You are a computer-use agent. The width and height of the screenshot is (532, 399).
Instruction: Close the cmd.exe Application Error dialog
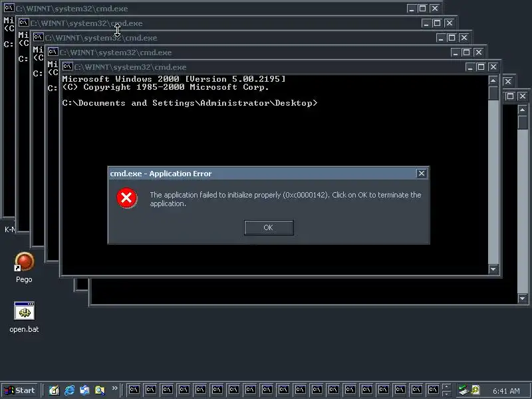pyautogui.click(x=421, y=174)
